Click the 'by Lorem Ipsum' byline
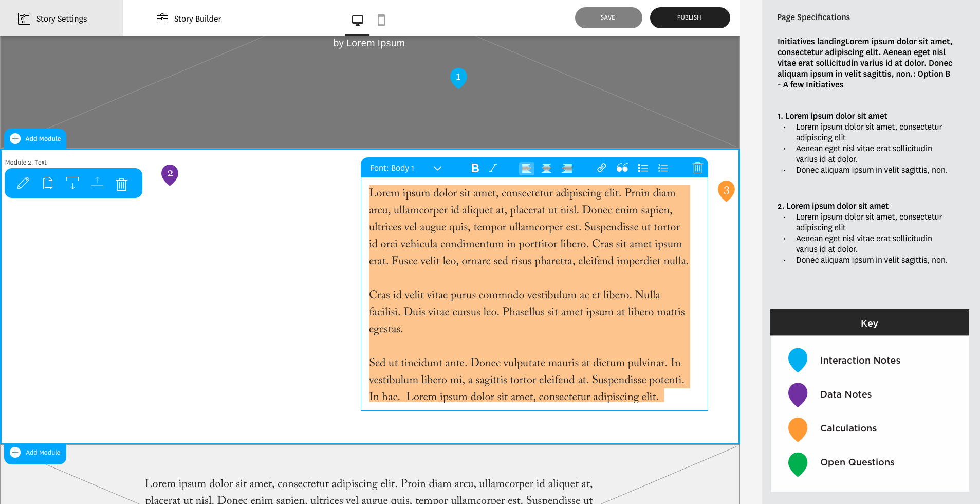This screenshot has width=980, height=504. click(369, 43)
